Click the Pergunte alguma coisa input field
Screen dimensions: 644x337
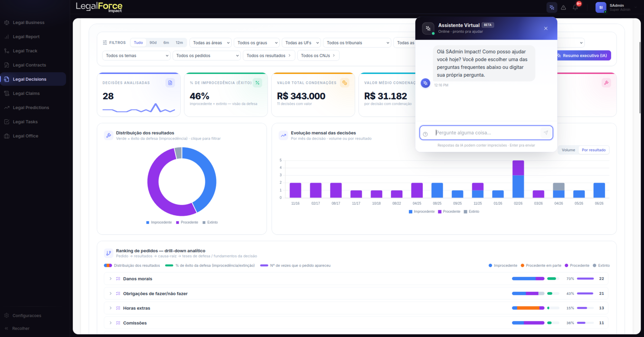point(486,133)
